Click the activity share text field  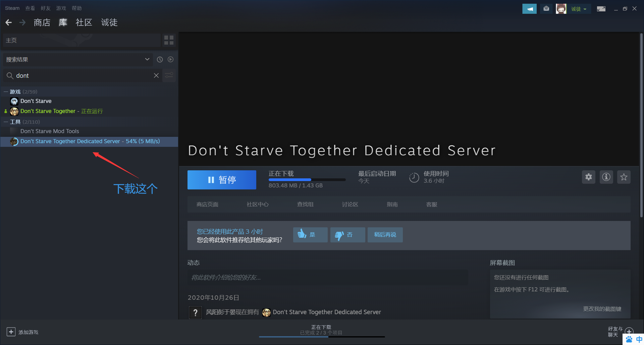328,278
